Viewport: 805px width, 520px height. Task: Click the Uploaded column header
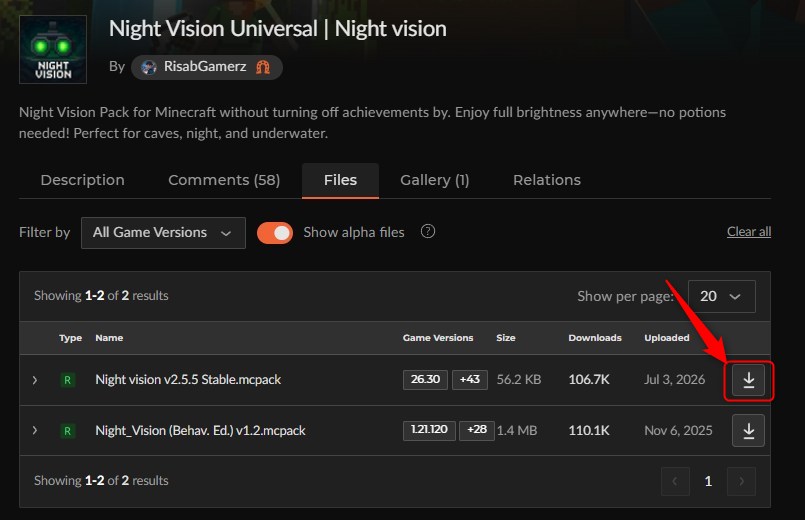[x=667, y=338]
